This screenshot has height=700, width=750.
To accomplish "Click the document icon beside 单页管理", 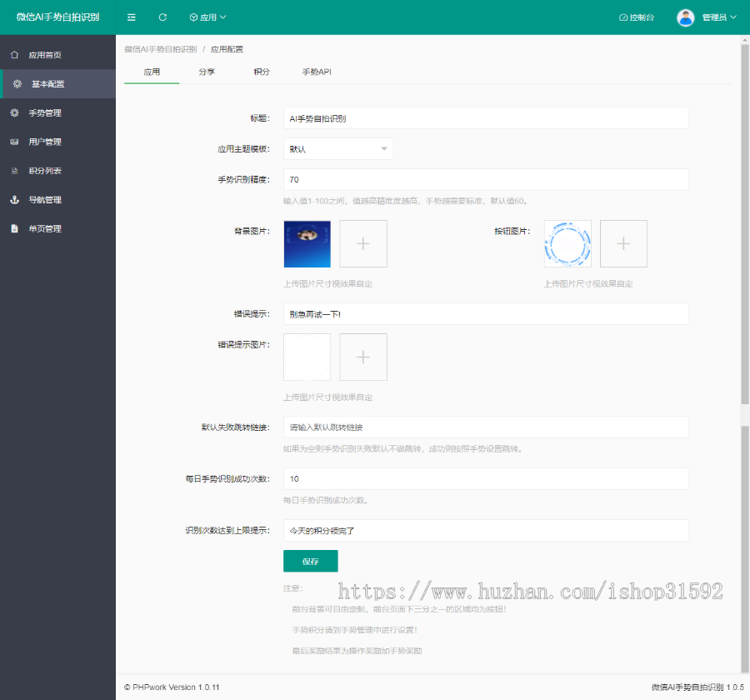I will 14,228.
